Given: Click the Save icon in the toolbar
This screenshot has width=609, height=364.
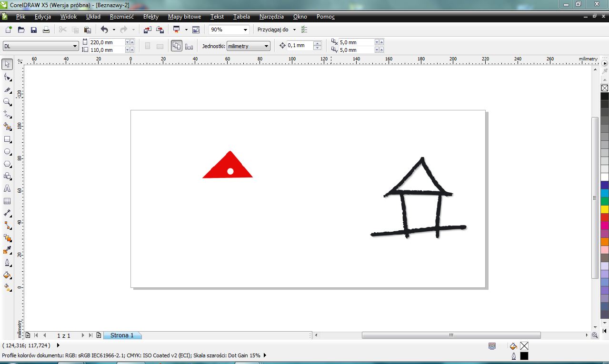Looking at the screenshot, I should tap(34, 30).
